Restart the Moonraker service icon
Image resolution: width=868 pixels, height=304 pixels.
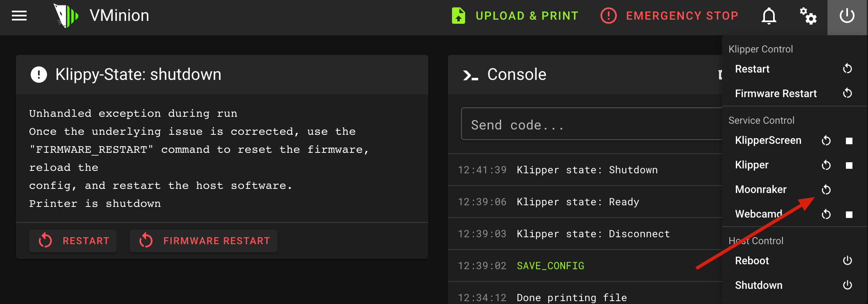[x=826, y=190]
